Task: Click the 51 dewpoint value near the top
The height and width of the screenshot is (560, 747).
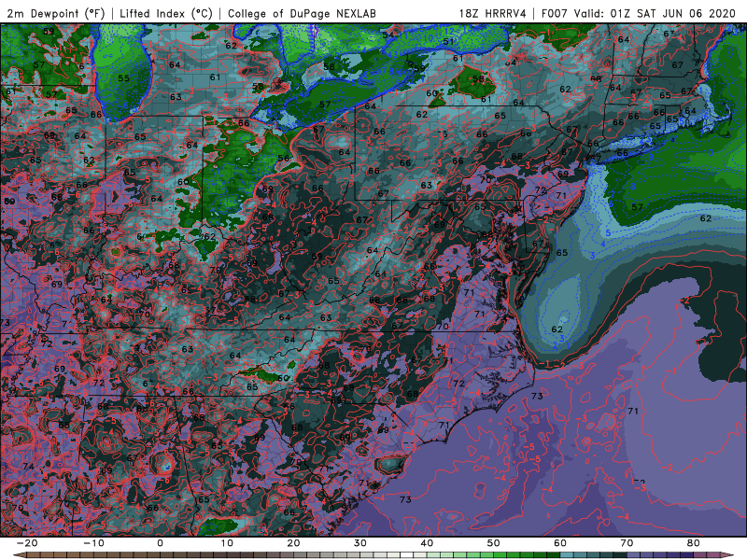Action: [449, 41]
